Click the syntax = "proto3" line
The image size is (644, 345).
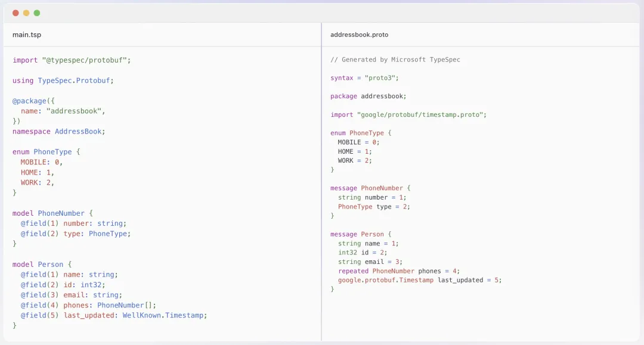point(364,78)
